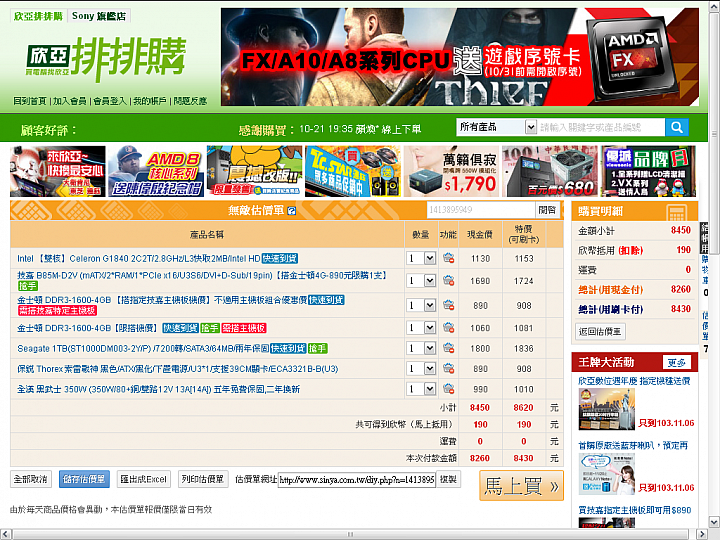Open the 來欣亞 快換最安心 promo thumbnail

(x=58, y=171)
